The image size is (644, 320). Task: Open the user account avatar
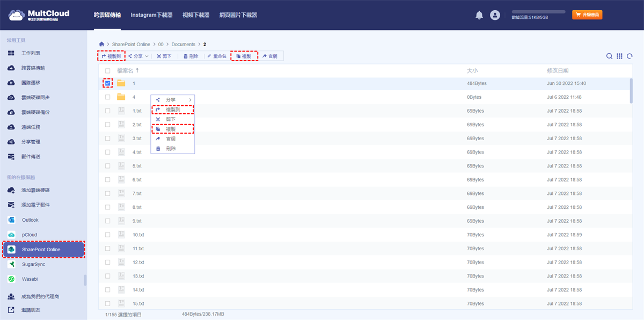pos(495,16)
